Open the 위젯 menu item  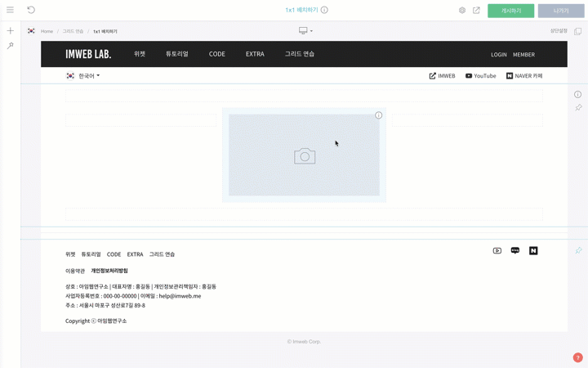tap(140, 54)
